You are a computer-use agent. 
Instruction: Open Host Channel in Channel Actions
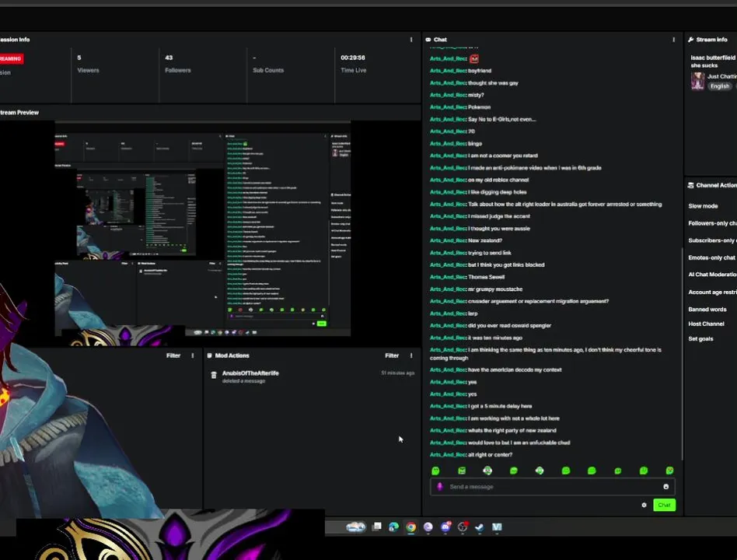[706, 324]
